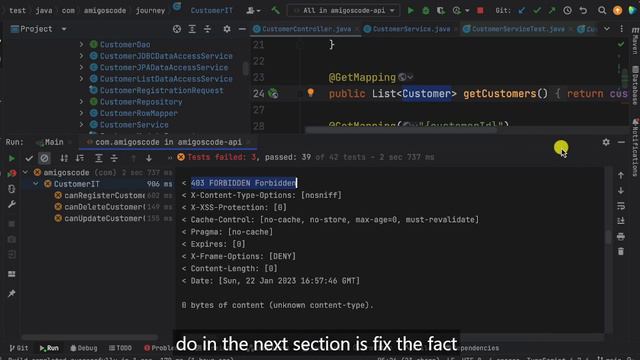
Task: Click Git Update Project arrow
Action: [x=522, y=11]
